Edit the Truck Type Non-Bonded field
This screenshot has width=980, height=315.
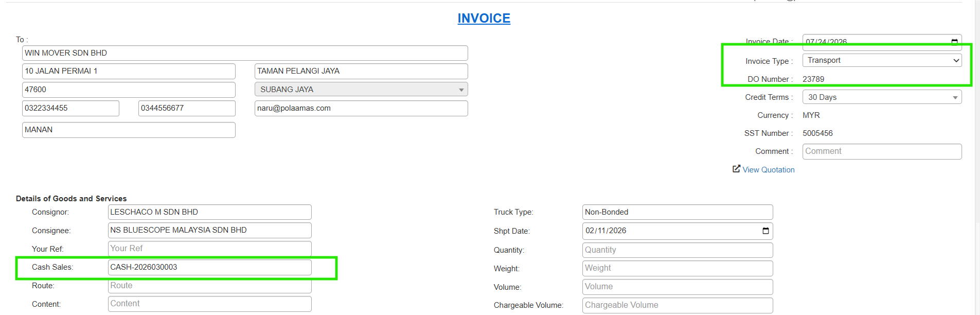coord(678,212)
